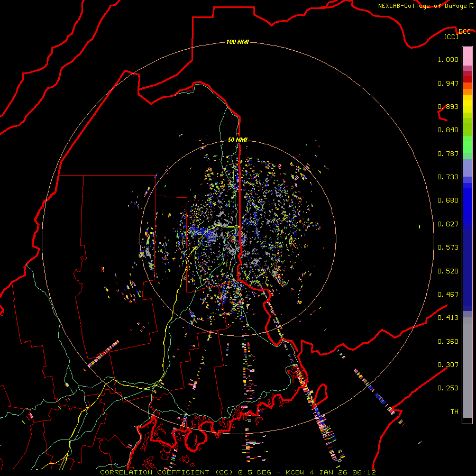Screen dimensions: 476x476
Task: Click the 0.413 scale value
Action: 448,318
